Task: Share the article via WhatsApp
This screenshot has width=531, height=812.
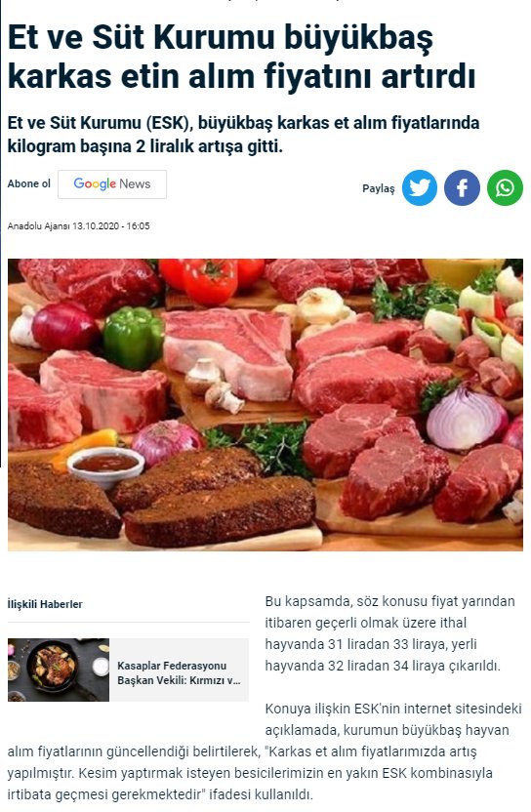Action: click(x=505, y=187)
